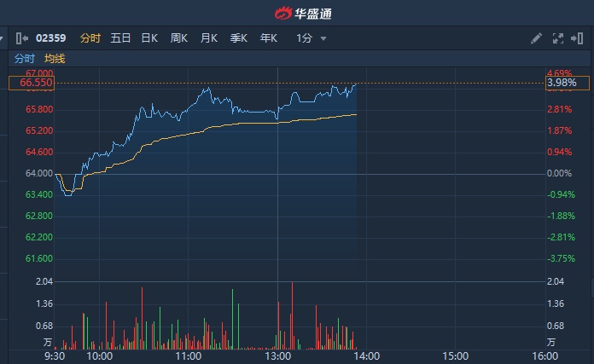Select the 日K daily candlestick tab
594x364 pixels.
(x=149, y=38)
